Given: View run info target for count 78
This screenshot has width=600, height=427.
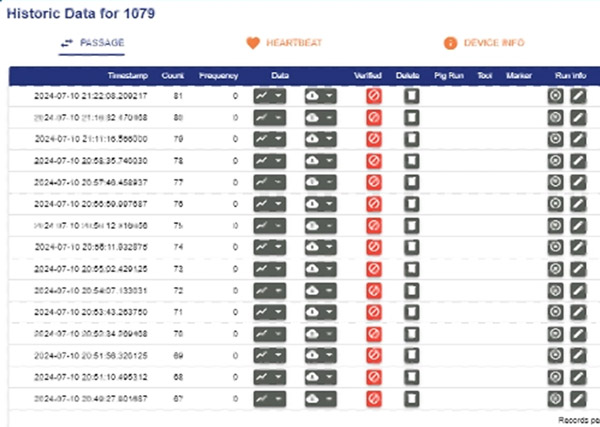Looking at the screenshot, I should [x=555, y=161].
